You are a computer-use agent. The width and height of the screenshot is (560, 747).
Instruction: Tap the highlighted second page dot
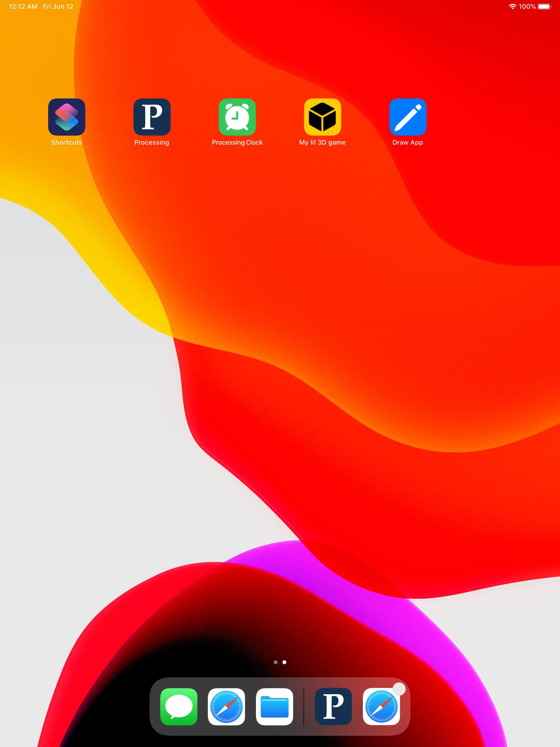284,662
